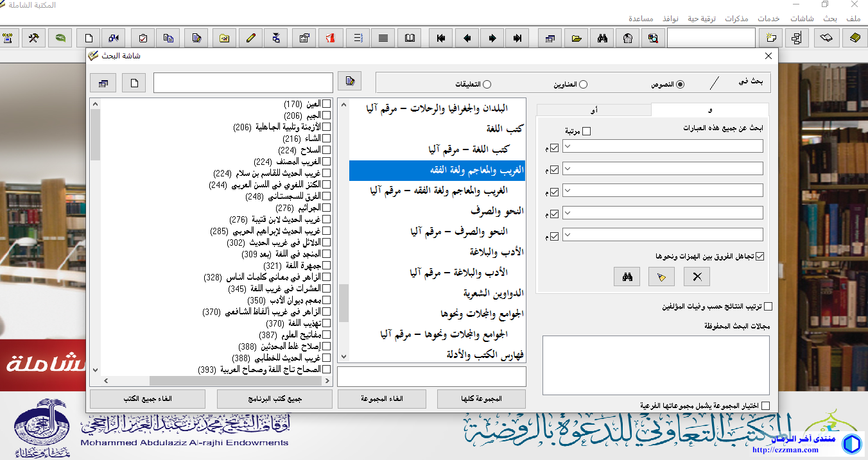Expand the second phrase combo box dropdown
Image resolution: width=868 pixels, height=460 pixels.
coord(567,169)
